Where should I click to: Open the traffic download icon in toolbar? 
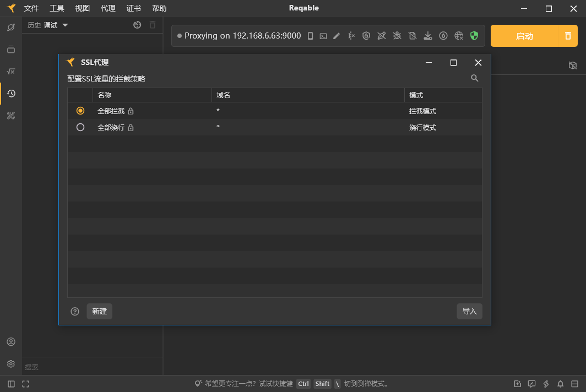click(428, 36)
